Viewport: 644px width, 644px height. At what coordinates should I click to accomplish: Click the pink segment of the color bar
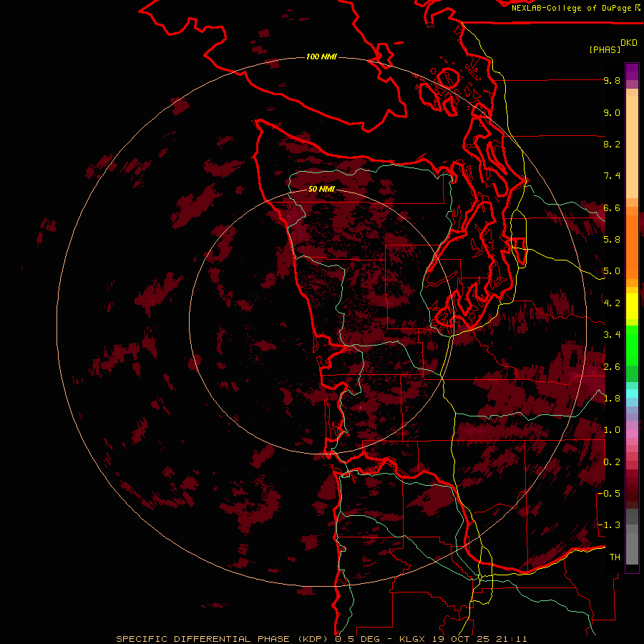click(632, 434)
